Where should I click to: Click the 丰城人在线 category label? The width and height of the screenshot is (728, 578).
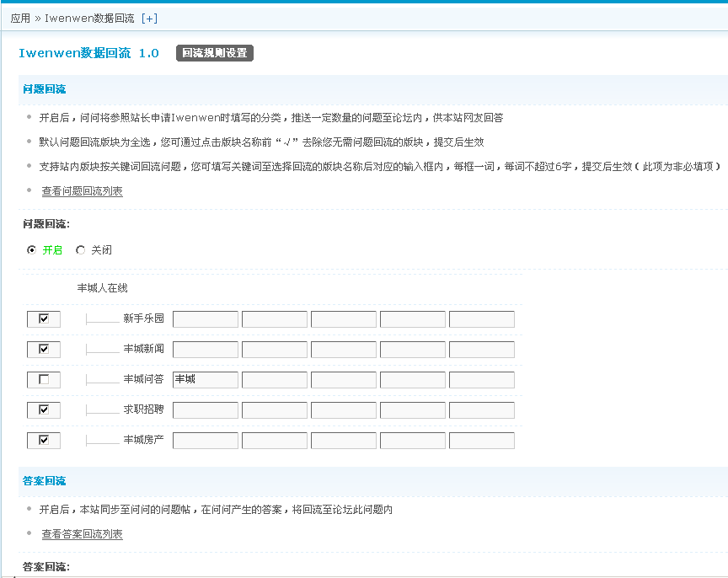pos(102,288)
